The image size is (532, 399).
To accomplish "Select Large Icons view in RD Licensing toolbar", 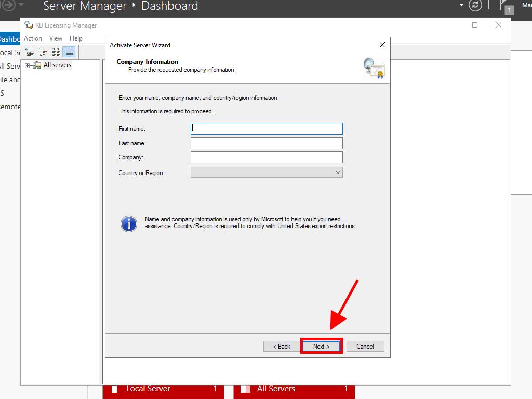I will point(30,52).
